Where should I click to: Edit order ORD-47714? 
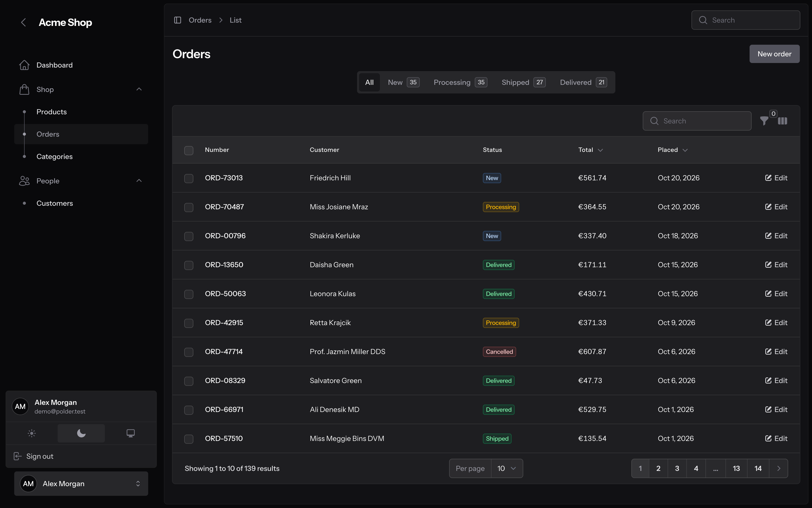pos(776,352)
